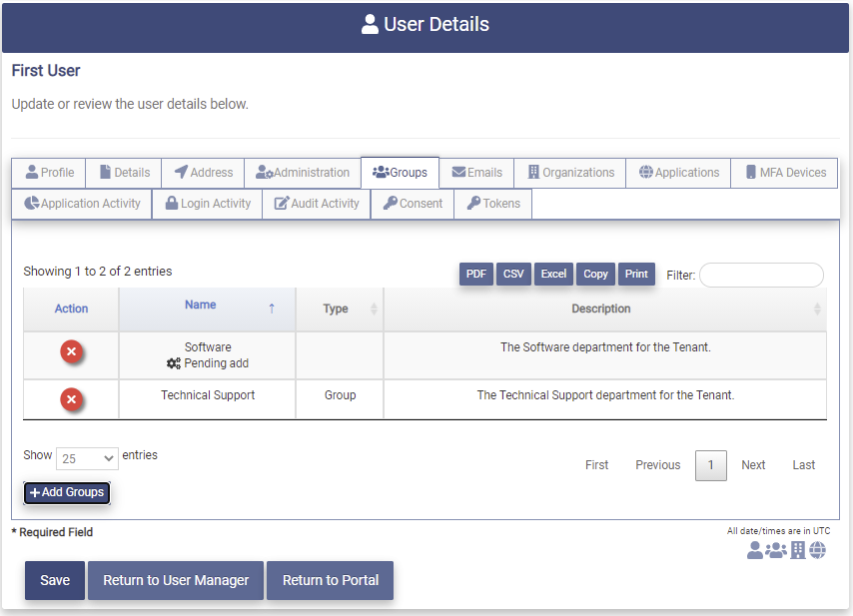Focus the Filter input field
Viewport: 853px width, 616px height.
[761, 276]
